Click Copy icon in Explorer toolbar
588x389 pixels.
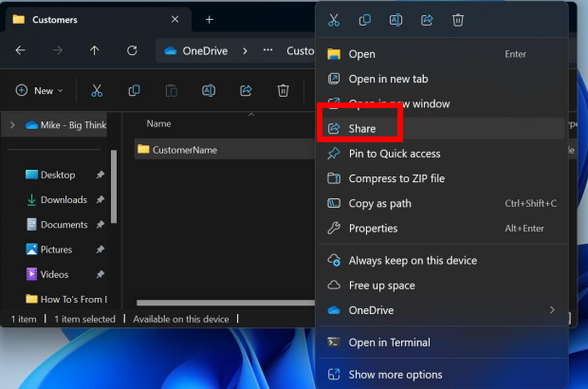click(134, 90)
